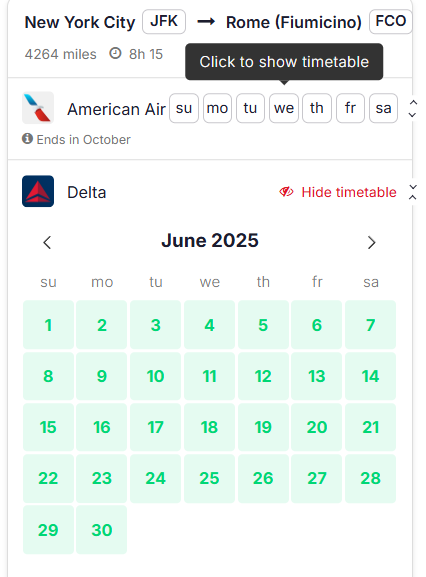Click the FCO airport code badge
Image resolution: width=426 pixels, height=577 pixels.
[391, 22]
